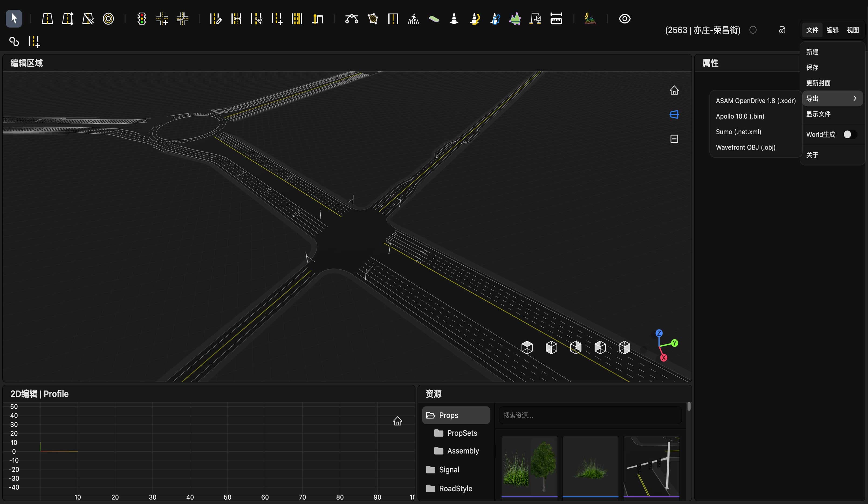Select the roundabout tool icon
Viewport: 868px width, 504px height.
108,19
